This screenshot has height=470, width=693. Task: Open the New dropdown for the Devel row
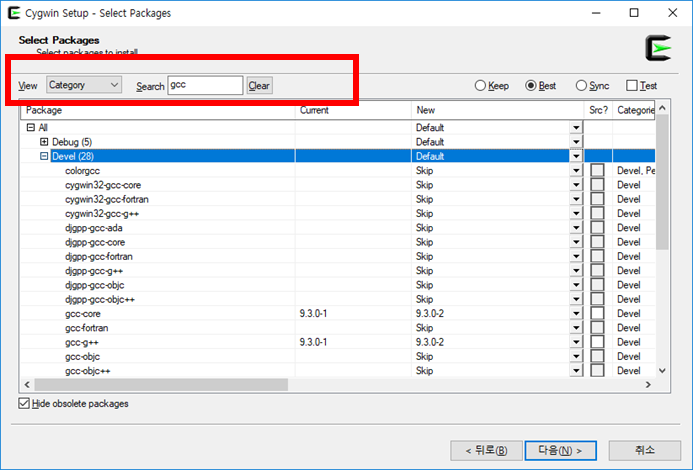[x=576, y=156]
